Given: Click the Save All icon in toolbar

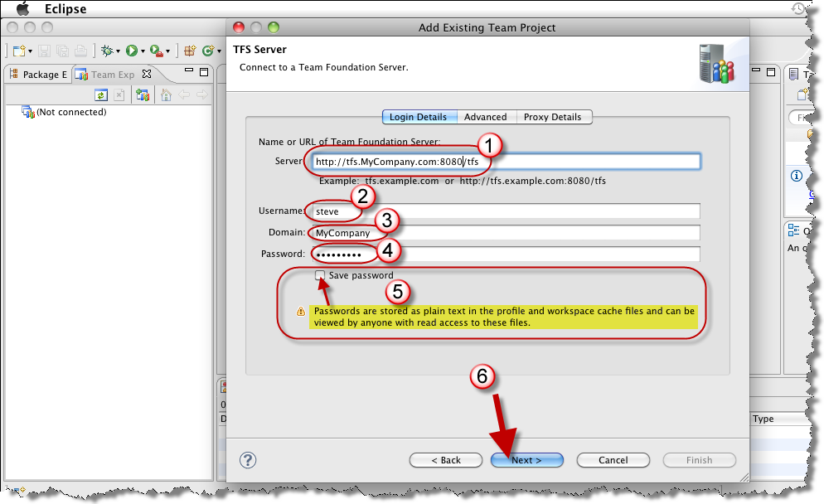Looking at the screenshot, I should coord(62,51).
